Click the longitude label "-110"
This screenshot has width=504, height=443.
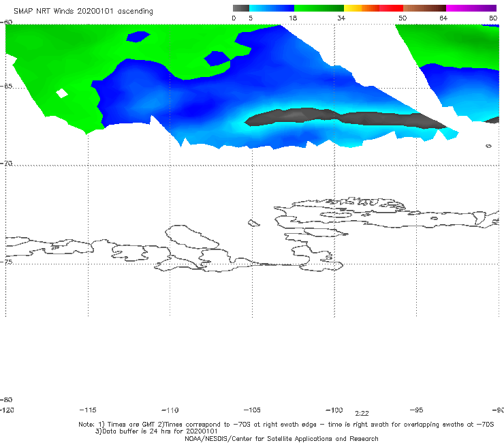tap(170, 410)
